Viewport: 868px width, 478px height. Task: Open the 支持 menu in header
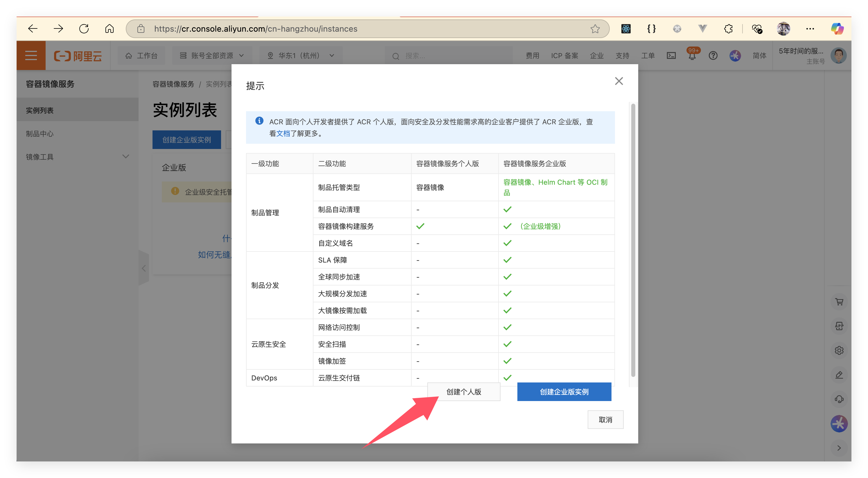(x=622, y=55)
